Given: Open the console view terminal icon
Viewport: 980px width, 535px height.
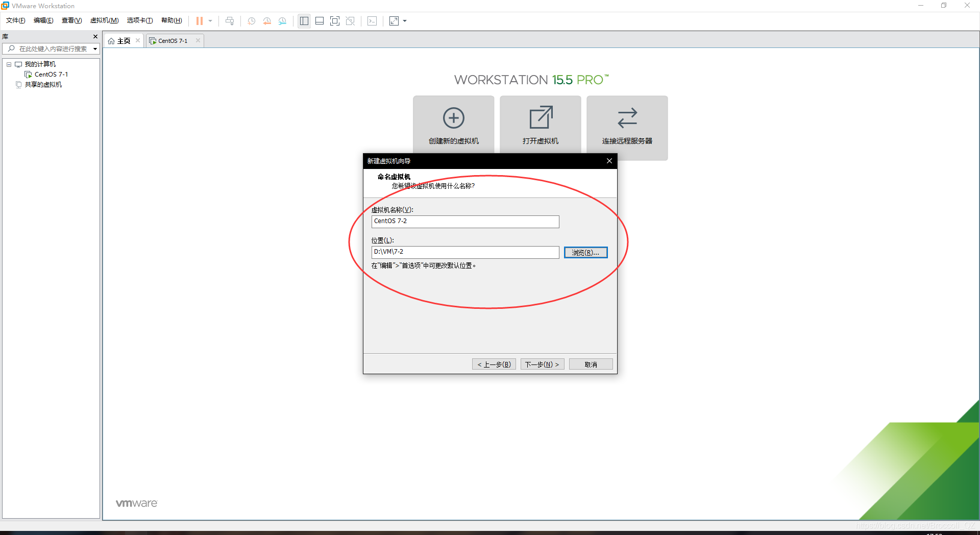Looking at the screenshot, I should 373,21.
